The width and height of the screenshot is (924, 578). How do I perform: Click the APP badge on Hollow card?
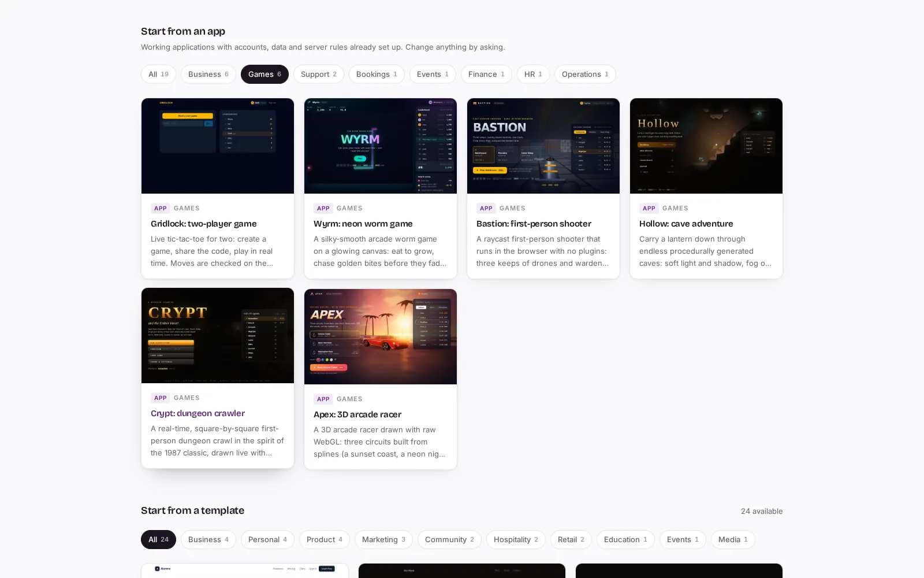coord(649,208)
